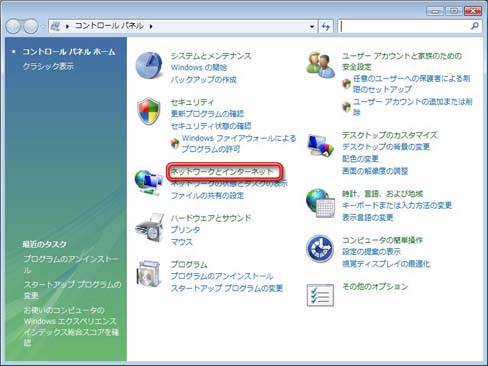
Task: Click 画面の解像度の調整 link
Action: pyautogui.click(x=375, y=171)
